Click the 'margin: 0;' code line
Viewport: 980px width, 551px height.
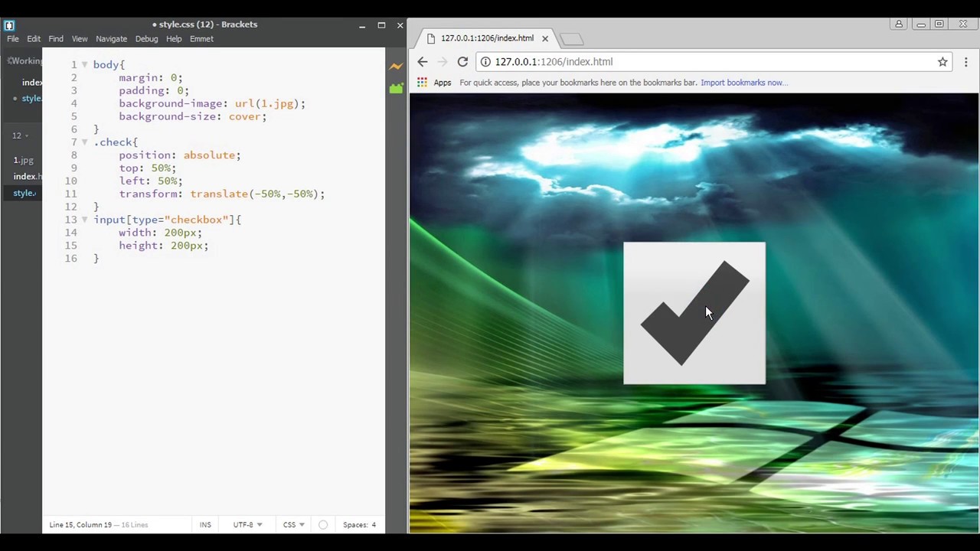pos(151,78)
